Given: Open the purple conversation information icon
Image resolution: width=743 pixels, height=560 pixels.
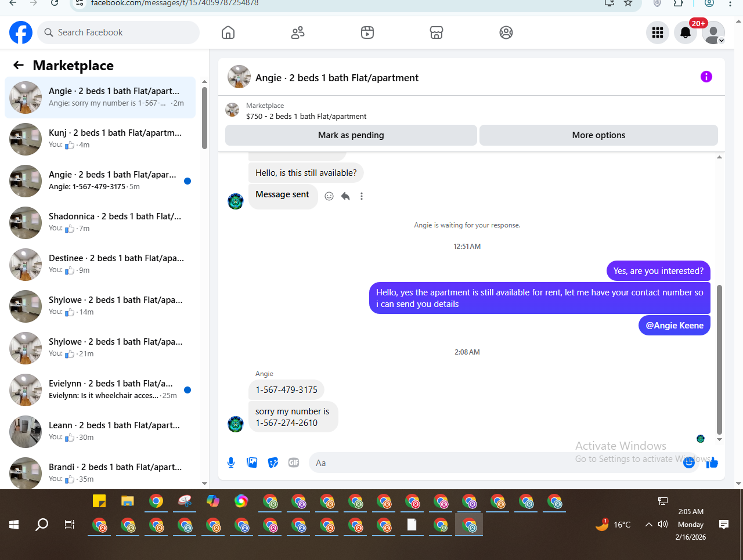Looking at the screenshot, I should (x=706, y=77).
